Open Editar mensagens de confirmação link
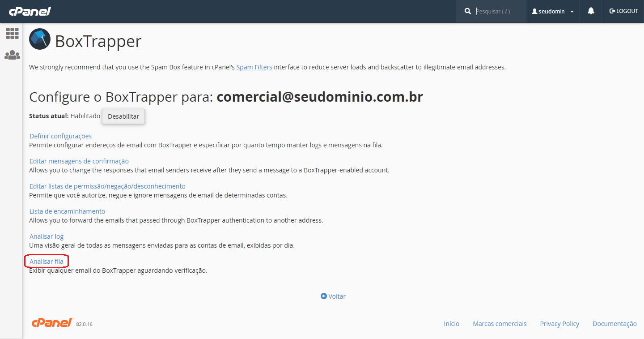The image size is (644, 339). point(79,161)
